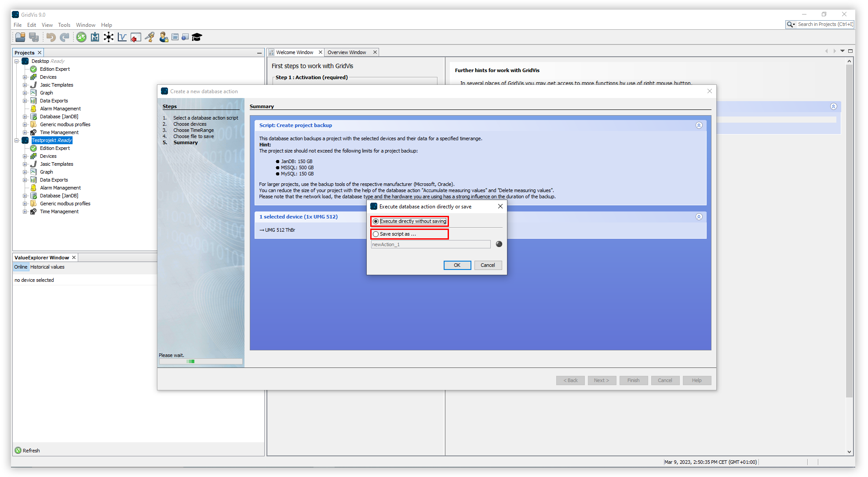The image size is (868, 477).
Task: Switch to the Overview Window tab
Action: coord(347,52)
